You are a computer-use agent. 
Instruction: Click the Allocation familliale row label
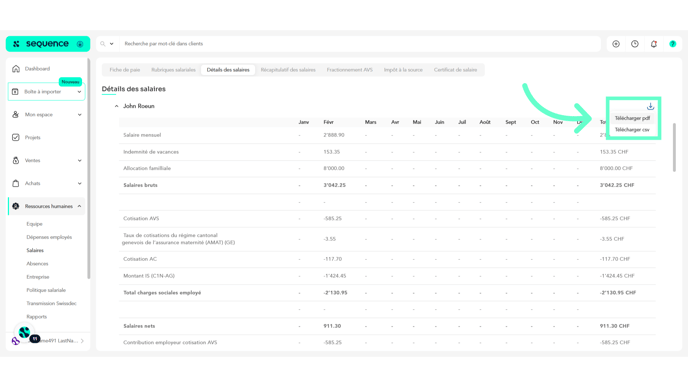pos(147,168)
